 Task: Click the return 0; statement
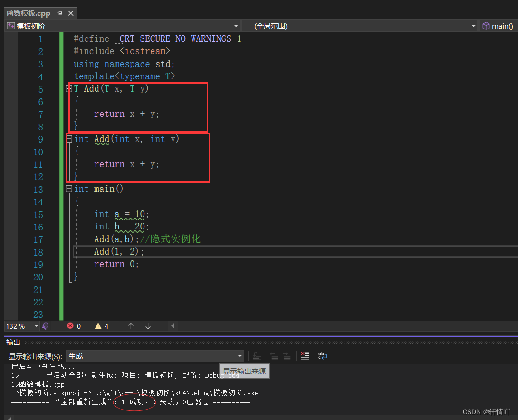[x=116, y=264]
